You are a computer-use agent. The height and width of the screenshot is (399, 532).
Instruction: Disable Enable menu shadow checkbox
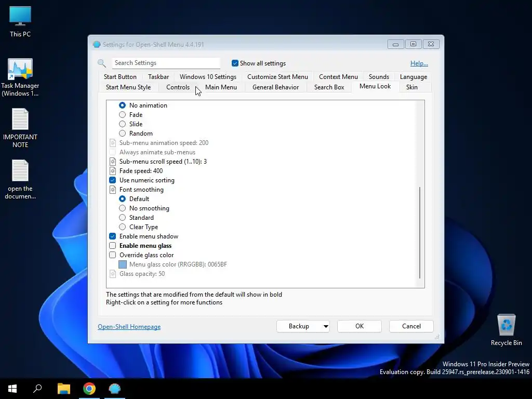tap(113, 236)
